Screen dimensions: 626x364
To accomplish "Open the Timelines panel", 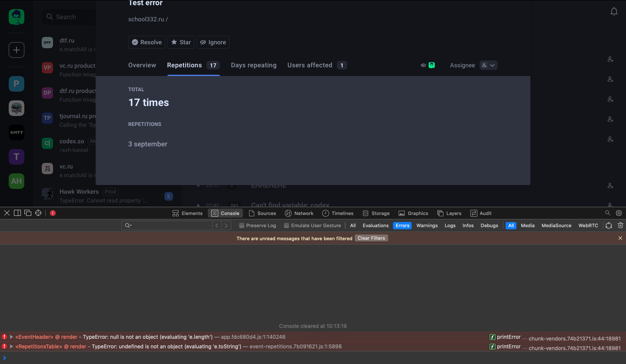I will pos(338,213).
